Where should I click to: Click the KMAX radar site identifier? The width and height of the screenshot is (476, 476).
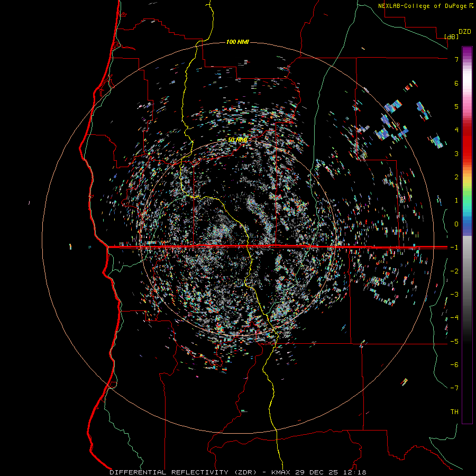point(281,472)
